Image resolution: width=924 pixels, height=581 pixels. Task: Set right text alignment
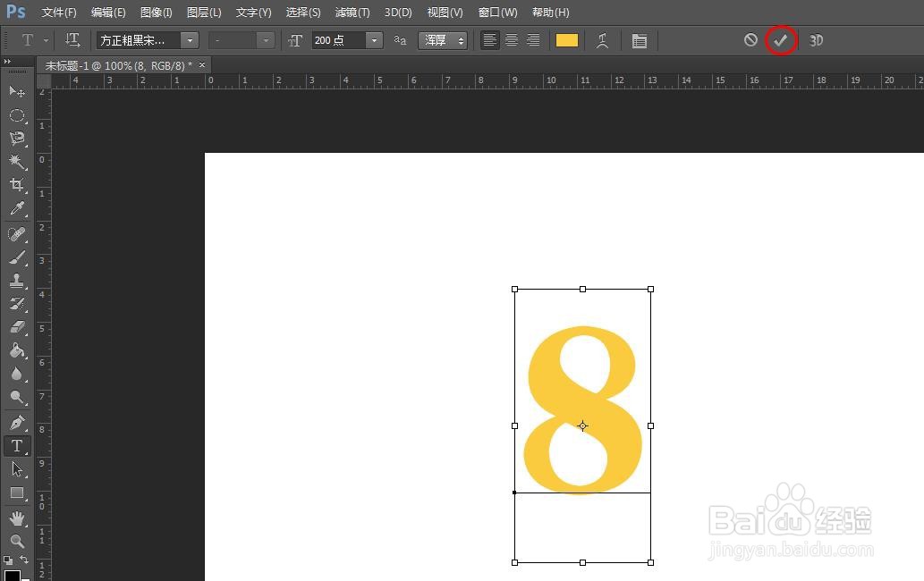pos(533,40)
